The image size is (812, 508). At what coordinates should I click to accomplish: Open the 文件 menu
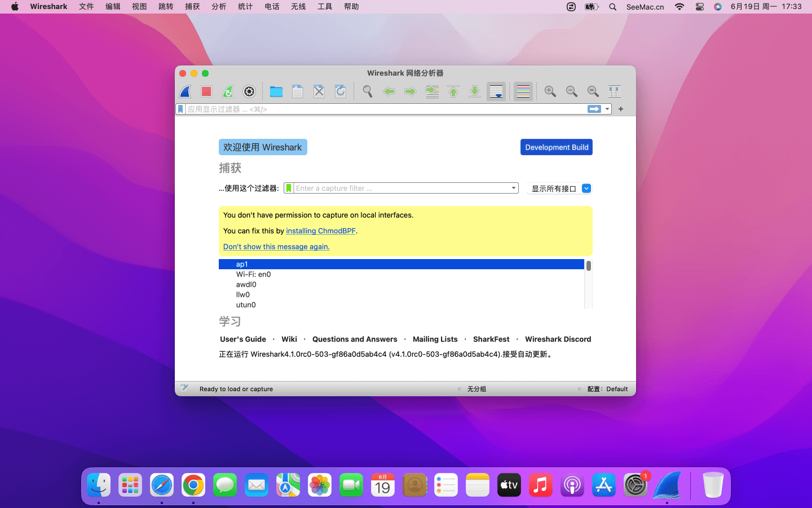(86, 7)
